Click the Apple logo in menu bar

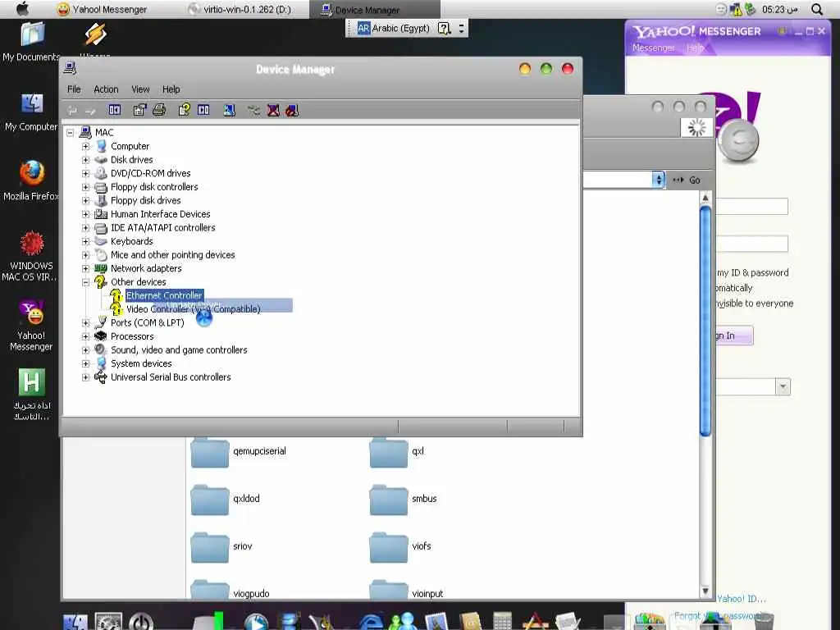point(22,9)
